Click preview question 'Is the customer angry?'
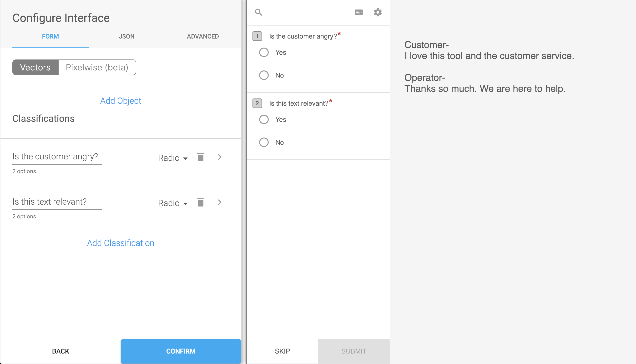636x364 pixels. 303,36
